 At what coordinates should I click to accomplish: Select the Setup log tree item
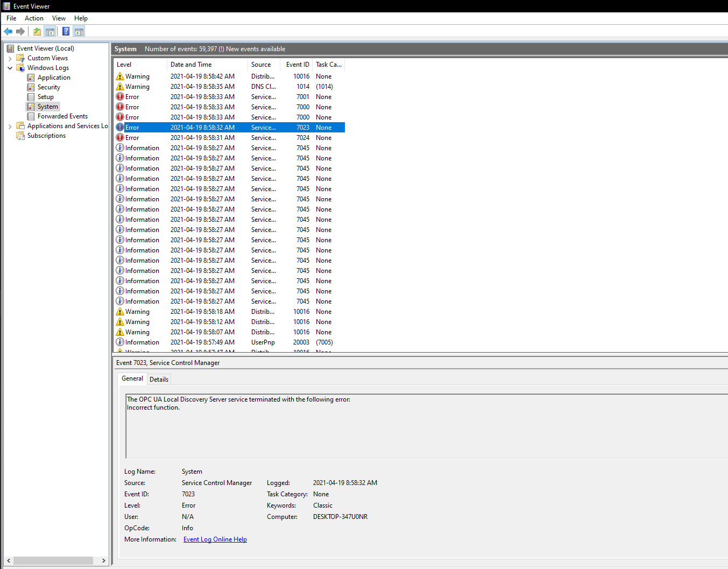tap(46, 97)
